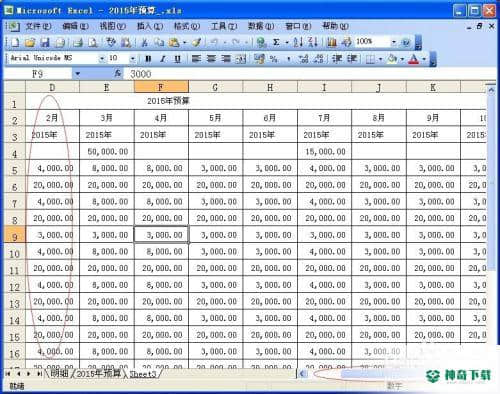Toggle Bold formatting
This screenshot has width=500, height=394.
tap(148, 59)
